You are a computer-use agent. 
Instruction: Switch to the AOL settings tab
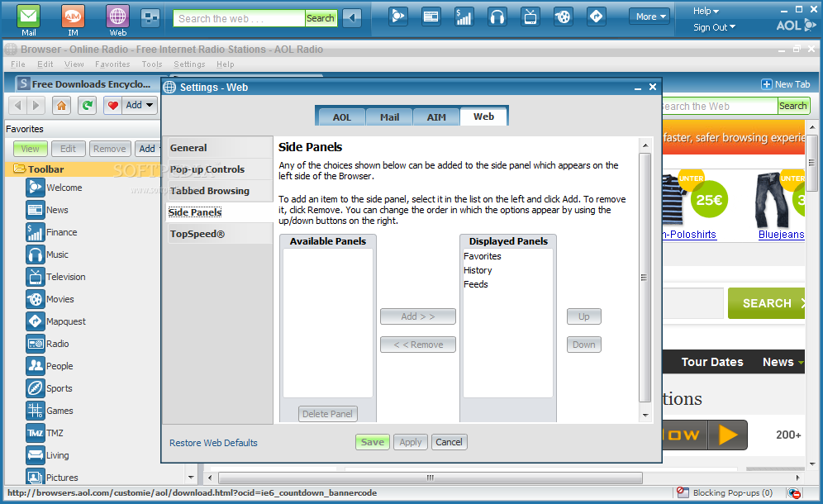click(x=342, y=117)
